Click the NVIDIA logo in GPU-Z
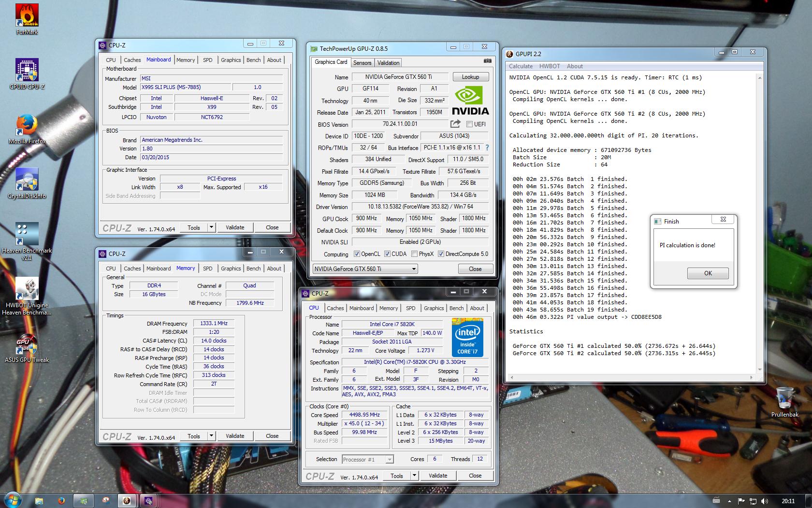 tap(470, 101)
